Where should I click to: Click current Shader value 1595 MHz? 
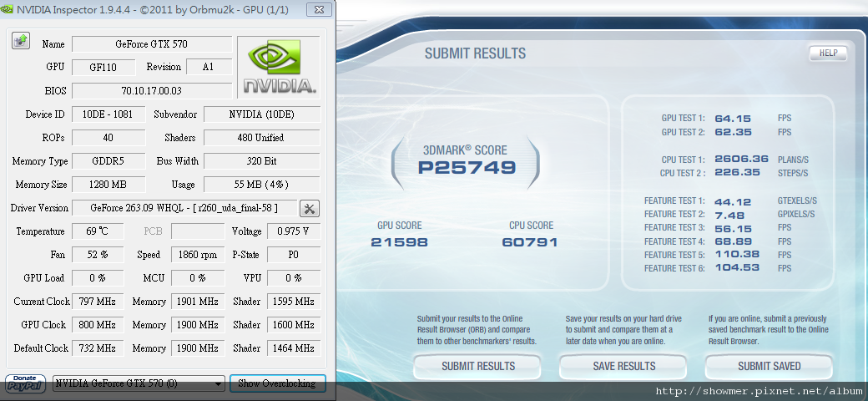(294, 302)
